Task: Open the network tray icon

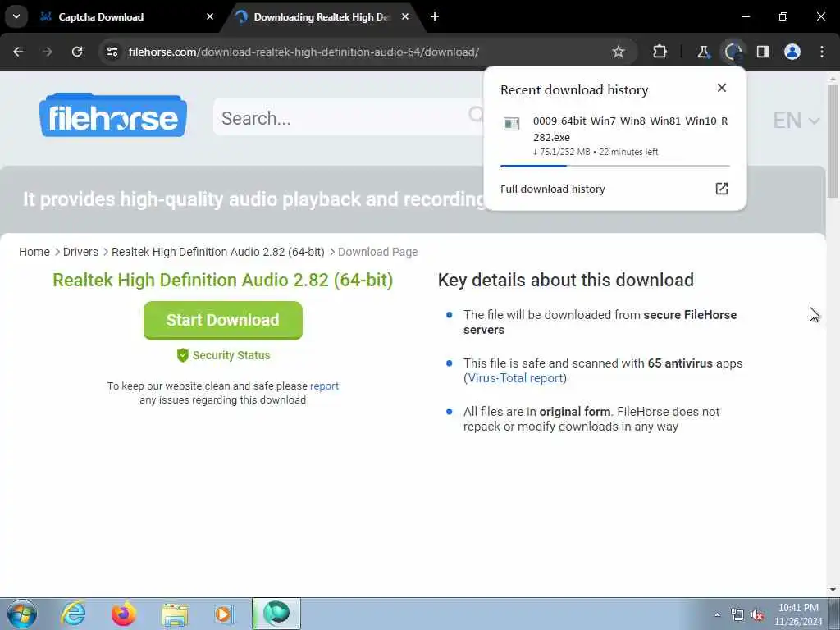Action: (737, 615)
